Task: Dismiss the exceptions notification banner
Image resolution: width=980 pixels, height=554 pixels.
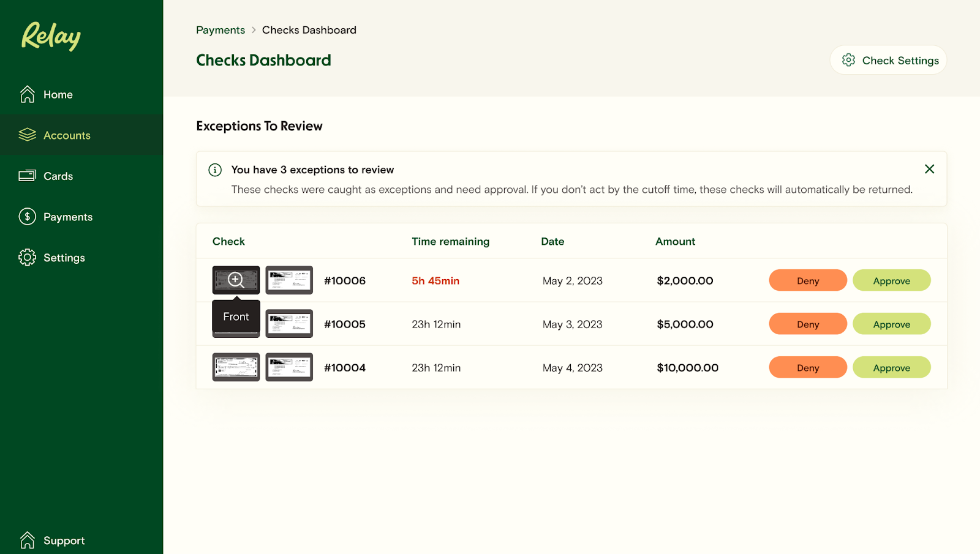Action: pos(930,169)
